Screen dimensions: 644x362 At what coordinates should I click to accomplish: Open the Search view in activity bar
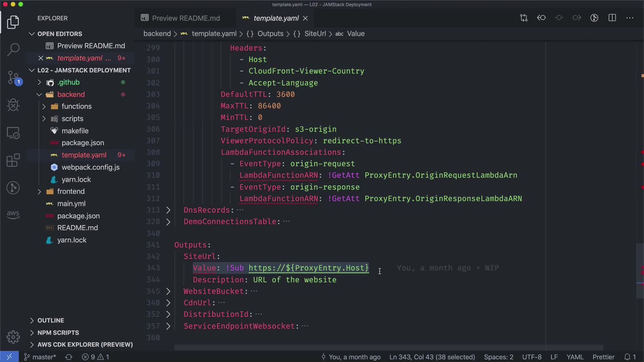pos(13,50)
